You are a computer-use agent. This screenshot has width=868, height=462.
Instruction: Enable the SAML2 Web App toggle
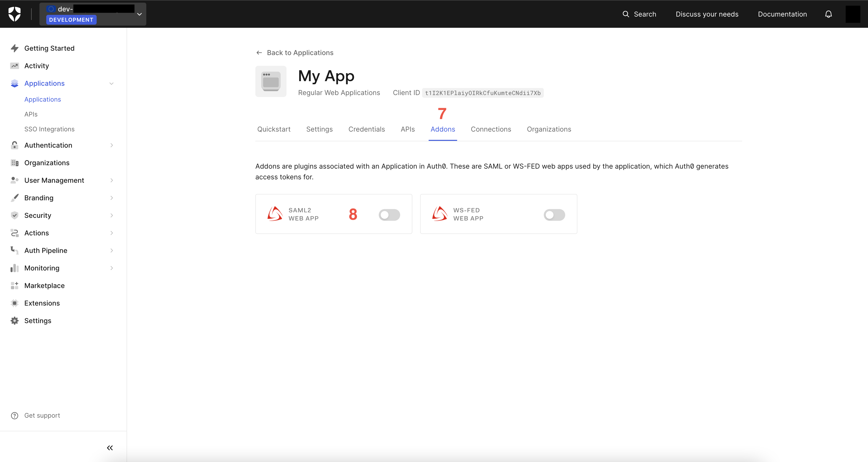389,215
